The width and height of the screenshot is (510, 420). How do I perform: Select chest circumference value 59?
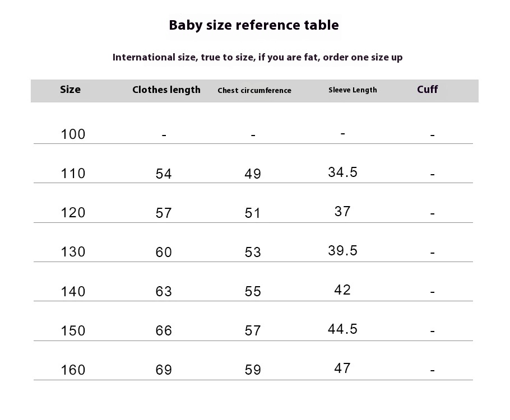[x=253, y=370]
